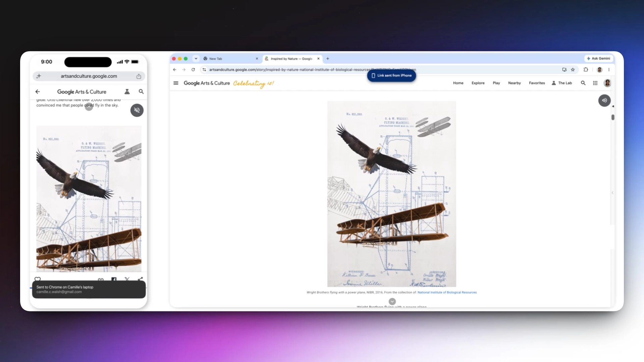644x362 pixels.
Task: Open the Chrome three-dot menu
Action: 609,70
